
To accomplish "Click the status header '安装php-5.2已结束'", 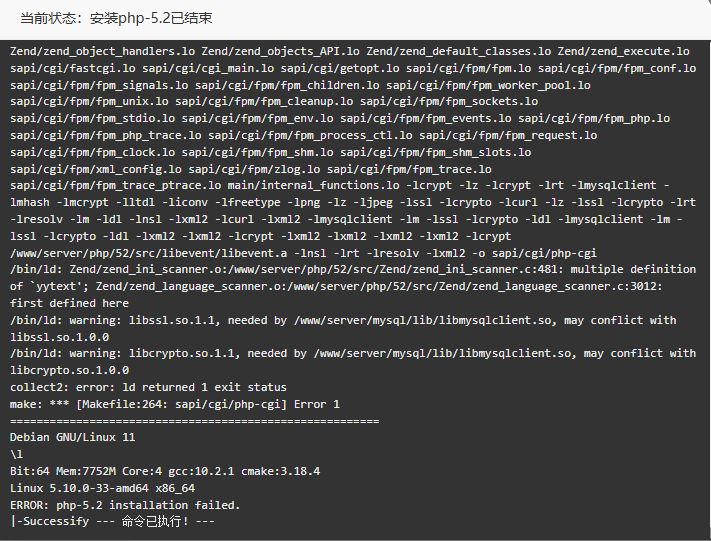I will pos(151,18).
